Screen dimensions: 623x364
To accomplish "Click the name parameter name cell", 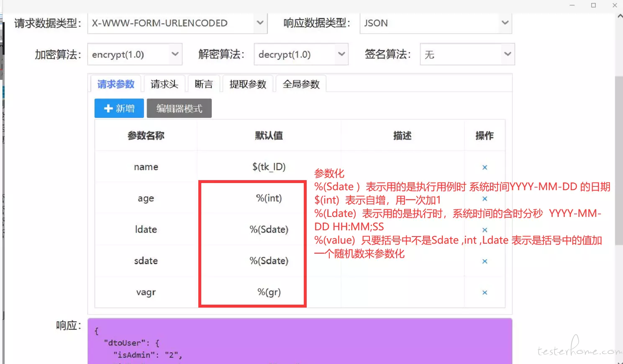I will (x=146, y=167).
